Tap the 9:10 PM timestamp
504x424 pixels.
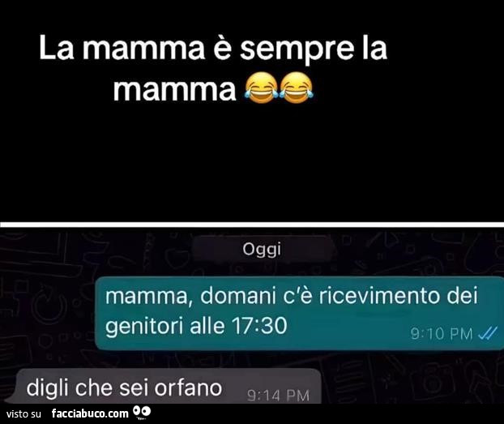[442, 333]
